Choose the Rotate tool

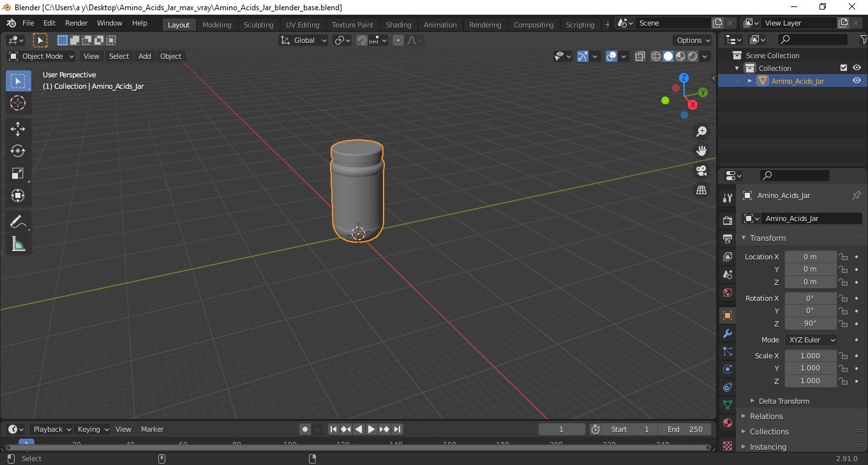(x=18, y=151)
